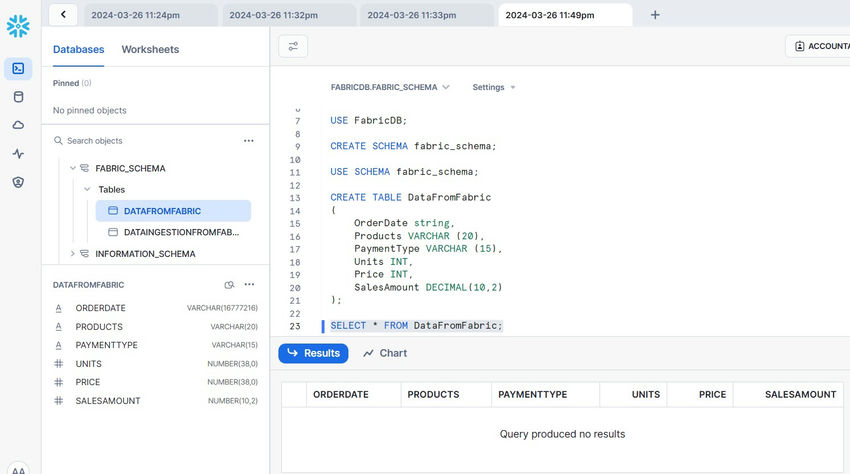The height and width of the screenshot is (474, 850).
Task: Click the CREATE SCHEMA fabric_schema statement
Action: click(413, 146)
